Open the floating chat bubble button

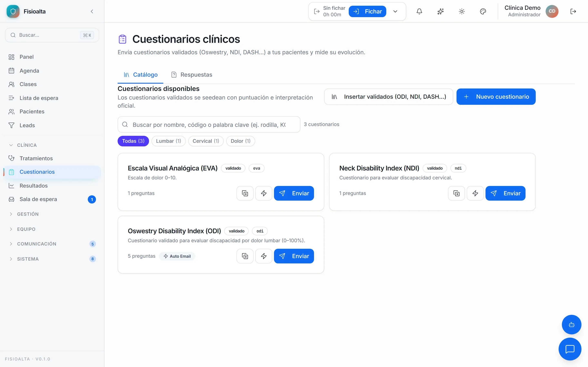pyautogui.click(x=570, y=349)
